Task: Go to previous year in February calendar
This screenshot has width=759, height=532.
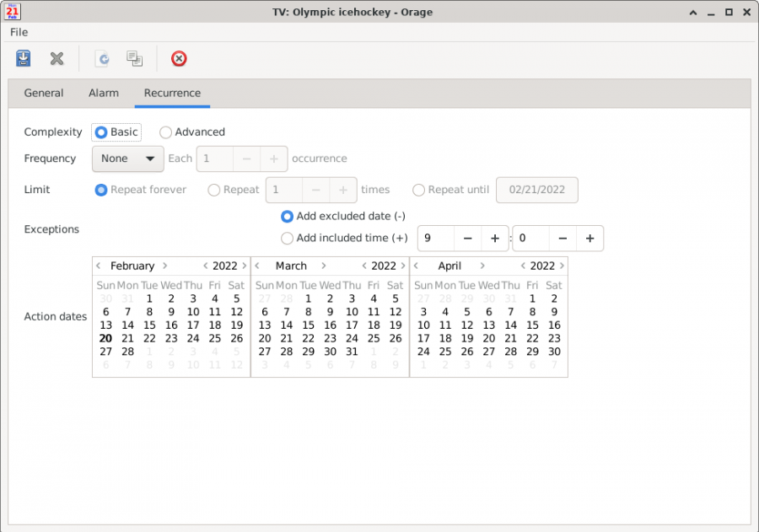Action: tap(205, 266)
